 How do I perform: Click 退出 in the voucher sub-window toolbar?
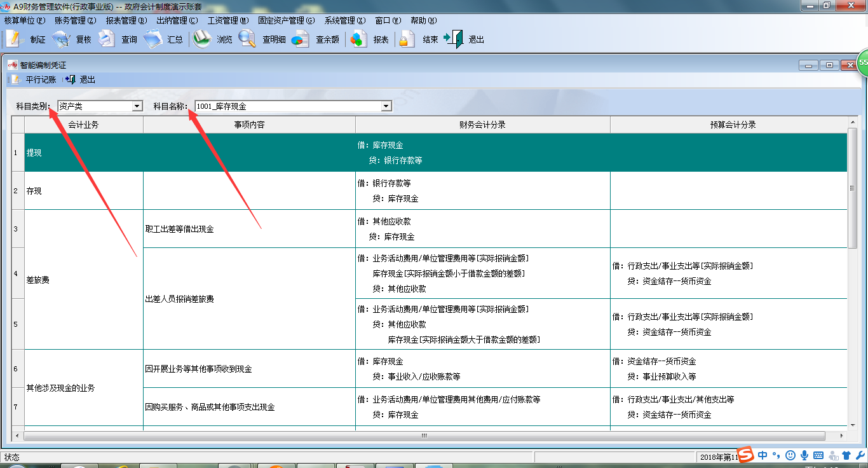pos(80,79)
